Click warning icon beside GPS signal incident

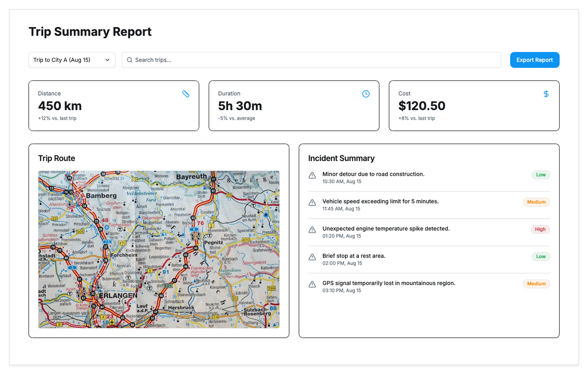point(312,284)
